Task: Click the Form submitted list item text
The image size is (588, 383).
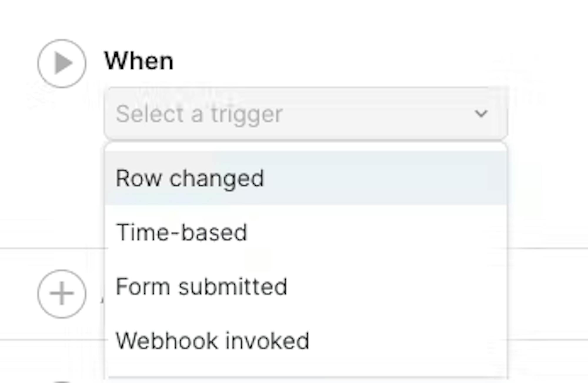Action: pyautogui.click(x=201, y=287)
